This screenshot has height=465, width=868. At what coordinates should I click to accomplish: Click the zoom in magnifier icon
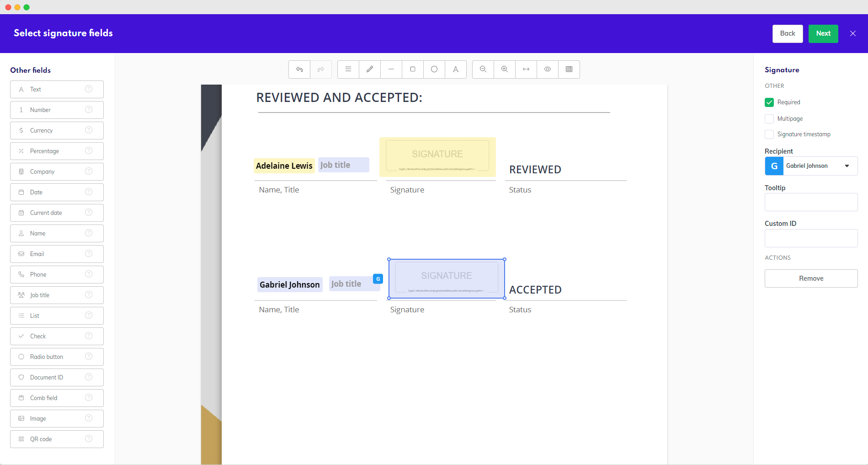(505, 69)
